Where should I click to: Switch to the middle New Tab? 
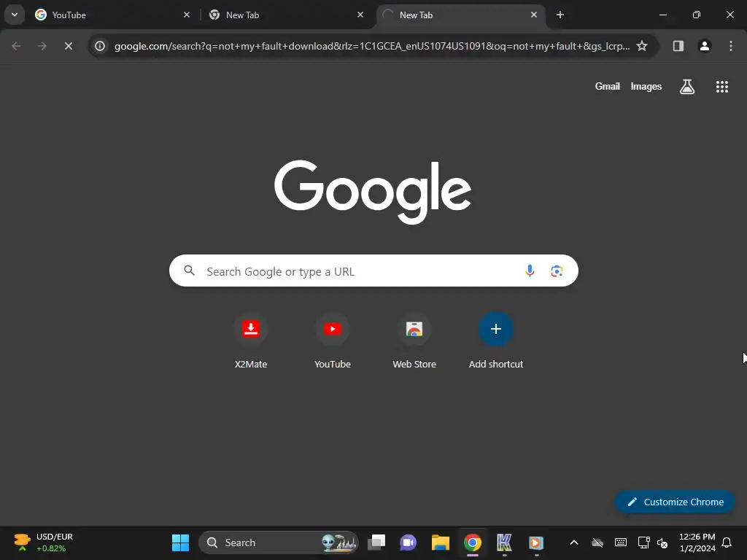point(286,15)
